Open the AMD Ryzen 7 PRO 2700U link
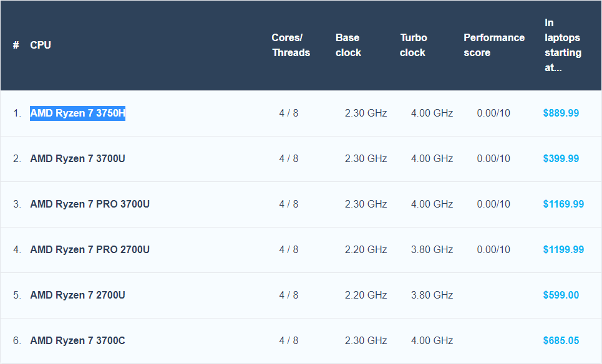Viewport: 602px width, 364px height. pos(90,250)
